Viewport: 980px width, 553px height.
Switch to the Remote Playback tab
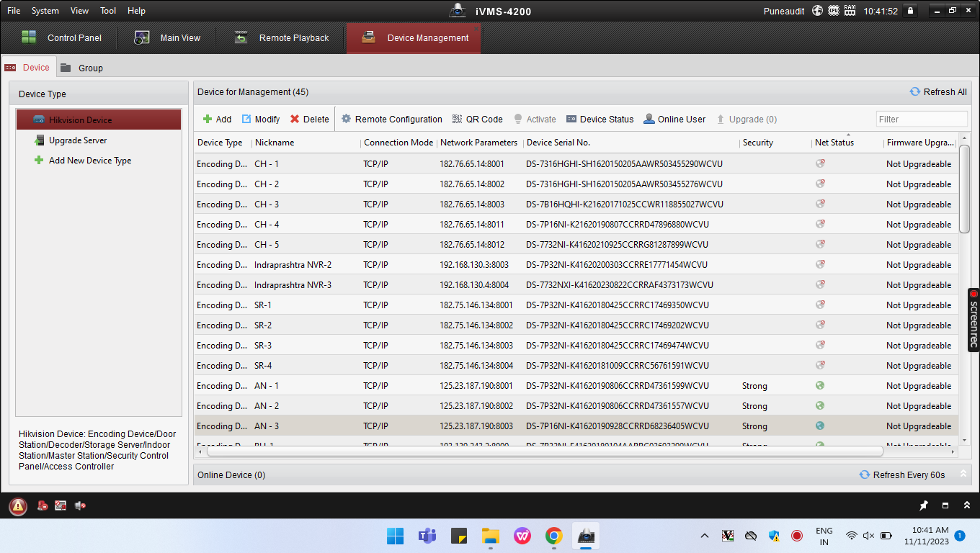(x=281, y=38)
